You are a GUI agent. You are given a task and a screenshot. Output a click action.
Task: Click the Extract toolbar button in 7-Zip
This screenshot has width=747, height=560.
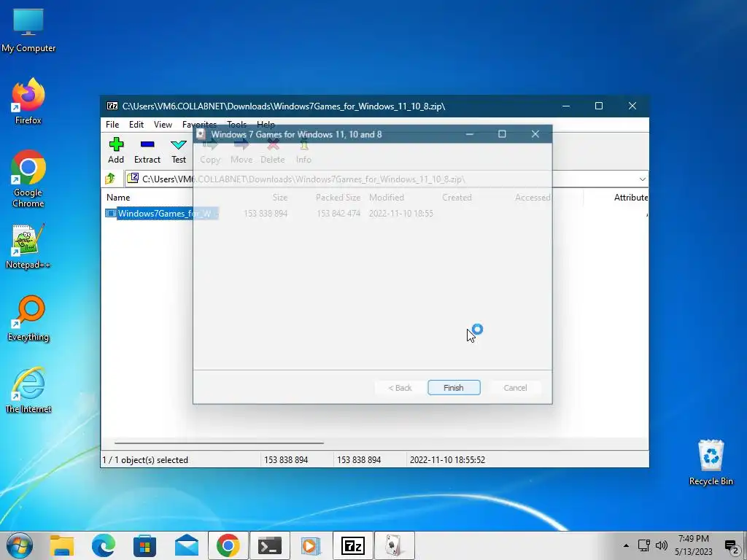click(x=147, y=150)
